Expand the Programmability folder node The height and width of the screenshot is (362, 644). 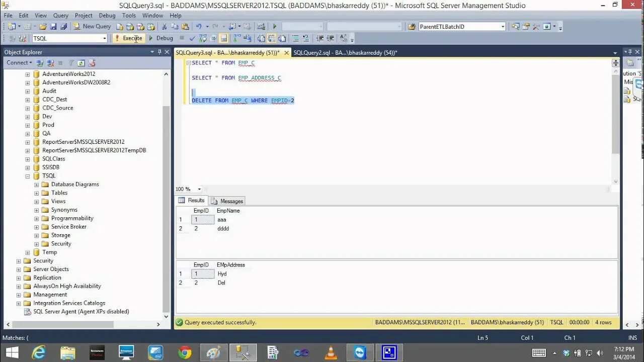[36, 219]
